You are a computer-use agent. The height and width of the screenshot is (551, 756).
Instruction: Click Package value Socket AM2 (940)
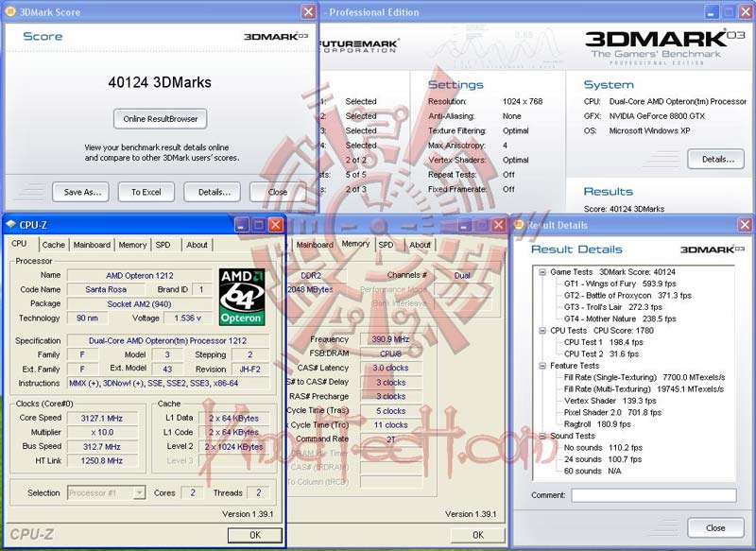[x=139, y=303]
